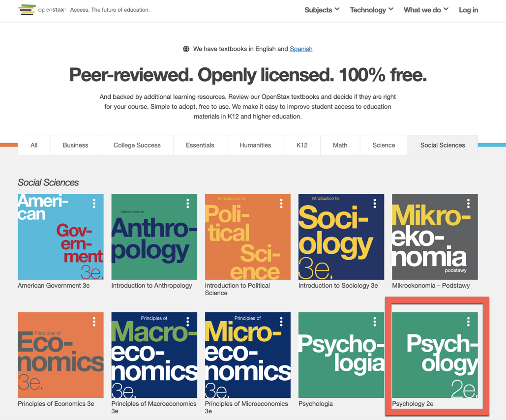This screenshot has height=420, width=506.
Task: Open kebab menu on Macroeconomics cover
Action: point(188,321)
